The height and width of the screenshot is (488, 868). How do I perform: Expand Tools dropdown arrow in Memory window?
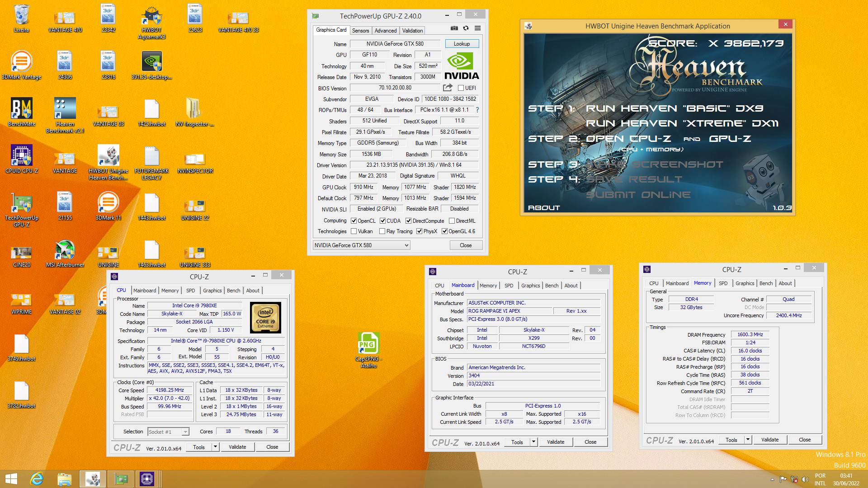click(x=748, y=440)
